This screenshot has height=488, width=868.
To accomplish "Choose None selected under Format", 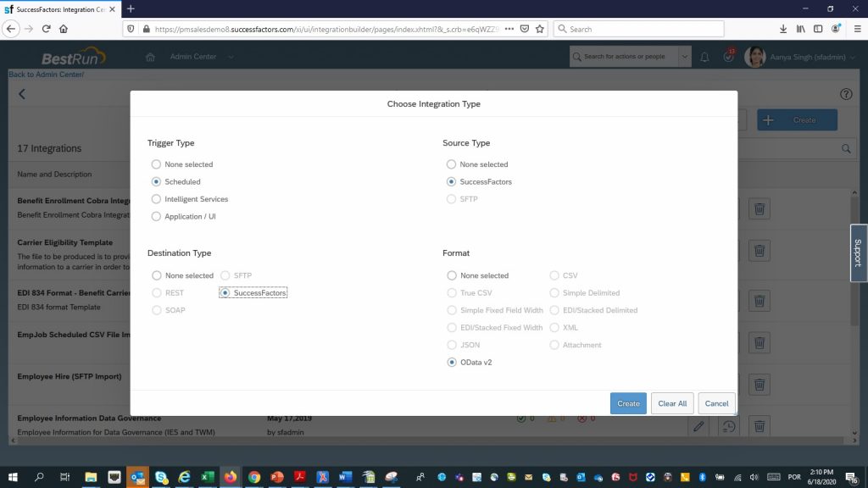I will (x=452, y=275).
